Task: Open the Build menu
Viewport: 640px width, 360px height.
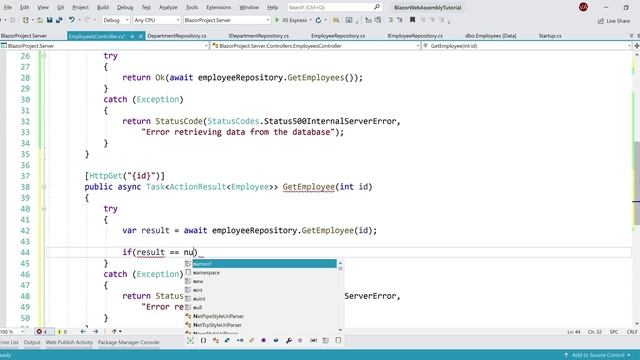Action: coord(103,7)
